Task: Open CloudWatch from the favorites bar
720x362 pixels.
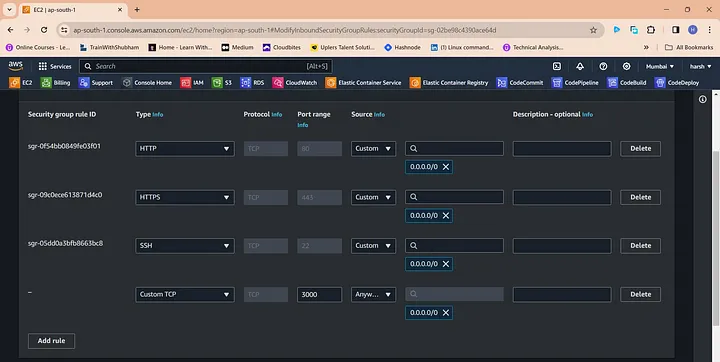Action: [295, 83]
